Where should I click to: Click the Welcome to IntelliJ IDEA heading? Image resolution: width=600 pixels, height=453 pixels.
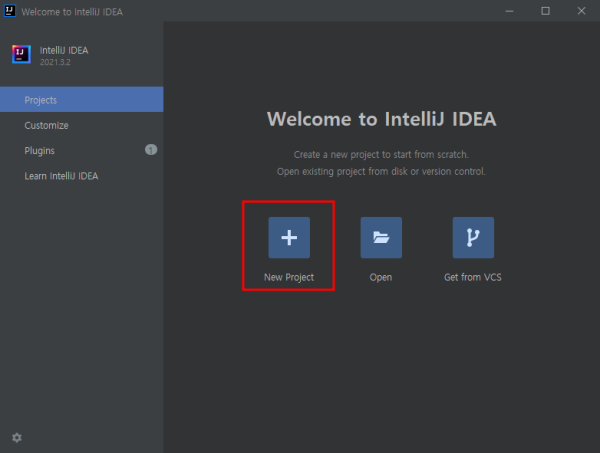click(x=382, y=119)
